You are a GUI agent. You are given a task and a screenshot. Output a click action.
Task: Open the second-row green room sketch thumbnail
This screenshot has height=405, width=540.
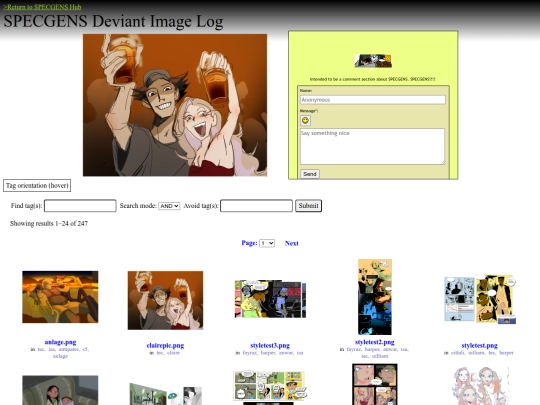(165, 394)
